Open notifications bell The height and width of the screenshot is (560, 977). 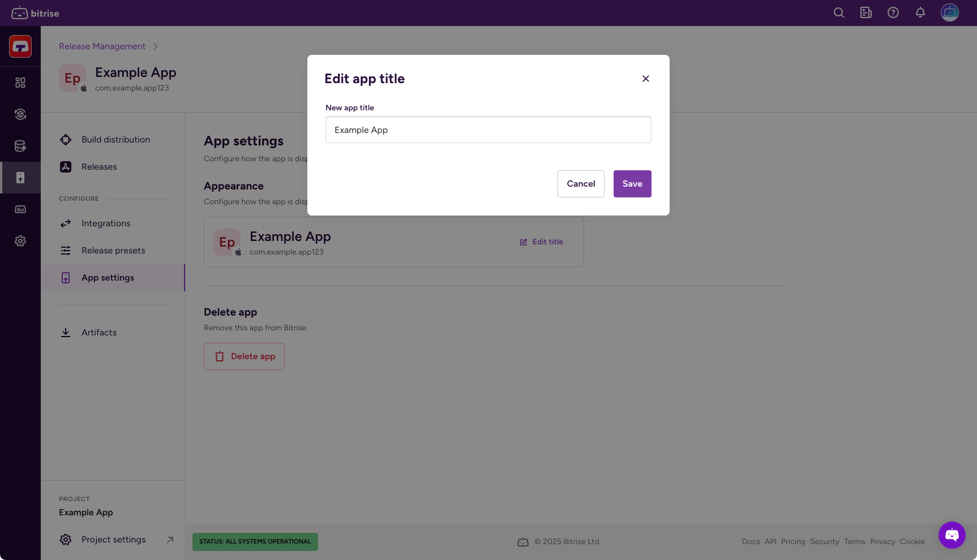tap(920, 12)
